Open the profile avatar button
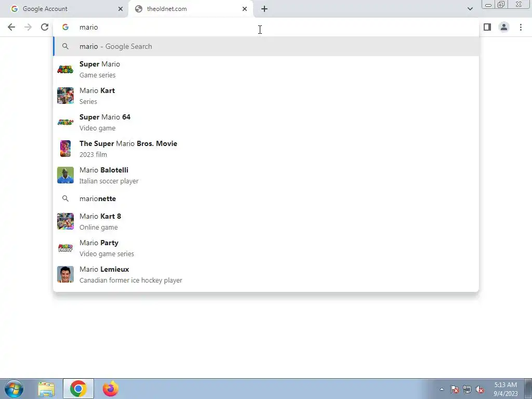The image size is (532, 399). [504, 27]
